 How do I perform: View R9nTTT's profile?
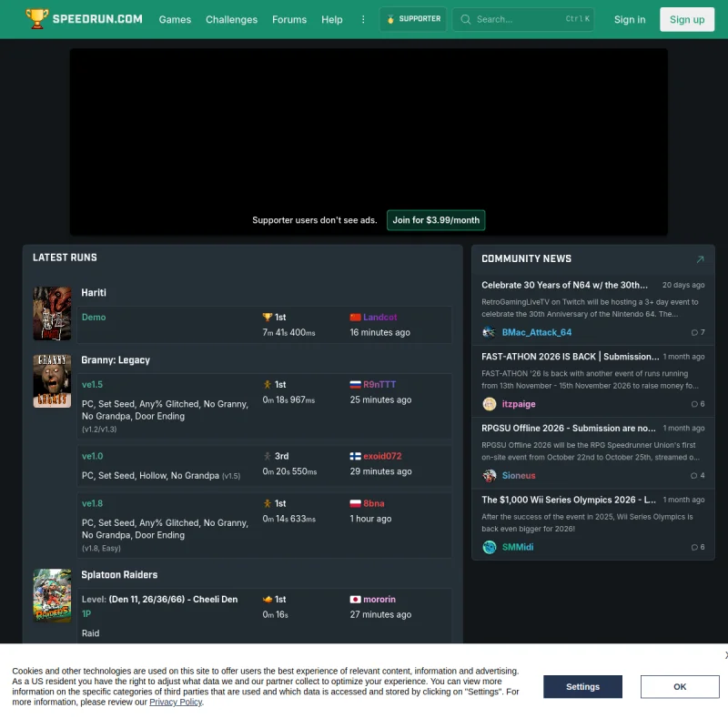379,384
